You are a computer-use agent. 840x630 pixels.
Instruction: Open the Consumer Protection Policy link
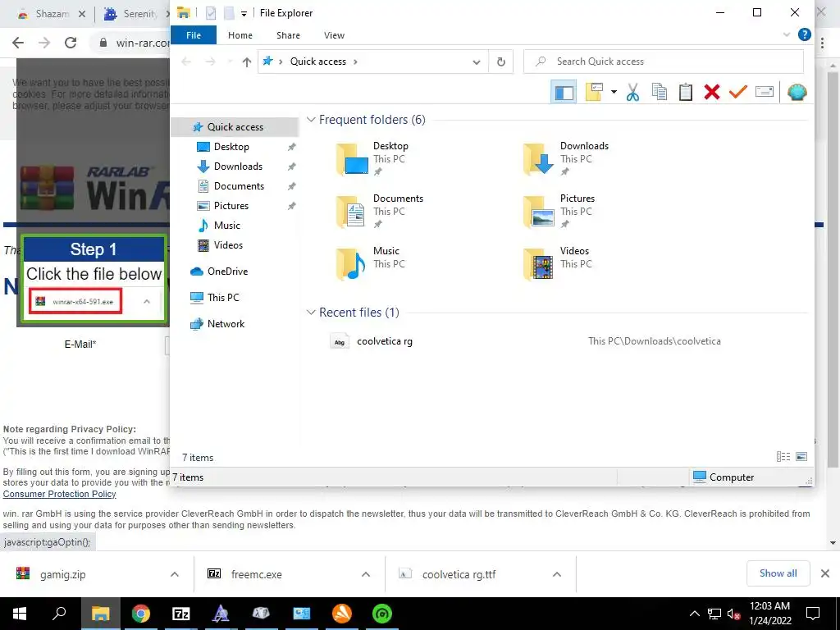point(59,494)
